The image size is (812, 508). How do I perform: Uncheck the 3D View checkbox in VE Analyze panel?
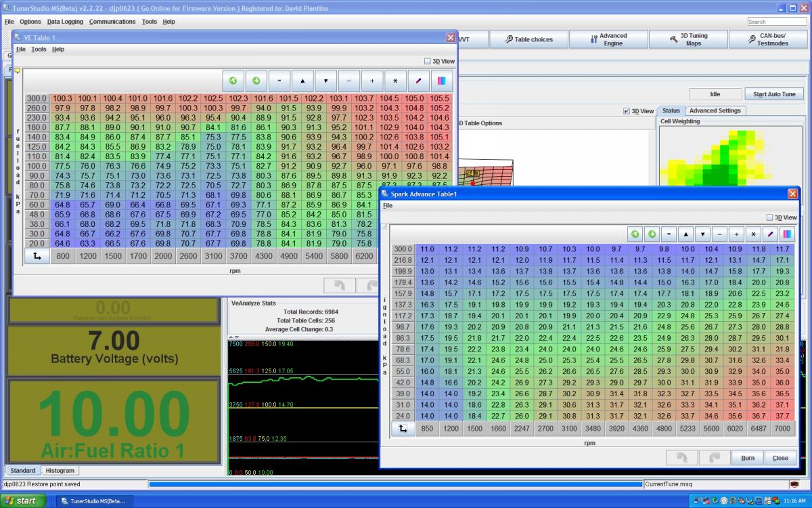[627, 111]
